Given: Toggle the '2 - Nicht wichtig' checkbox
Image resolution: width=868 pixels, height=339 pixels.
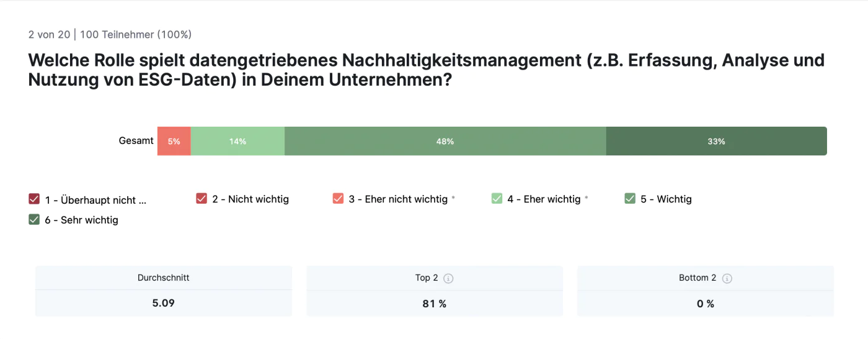Looking at the screenshot, I should [201, 199].
